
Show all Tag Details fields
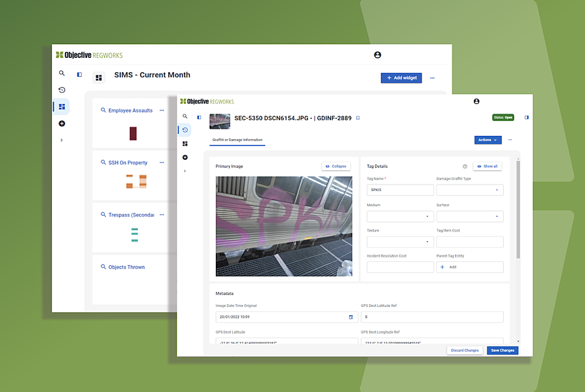[487, 166]
